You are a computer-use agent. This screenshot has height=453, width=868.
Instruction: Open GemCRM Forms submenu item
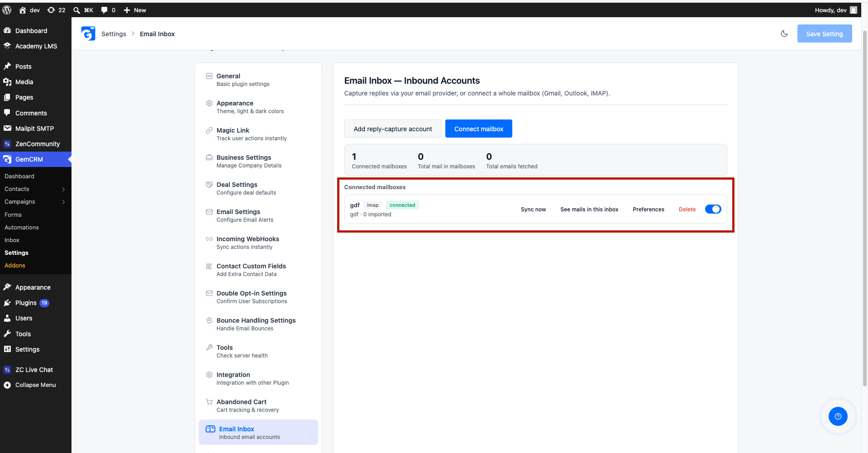click(13, 215)
